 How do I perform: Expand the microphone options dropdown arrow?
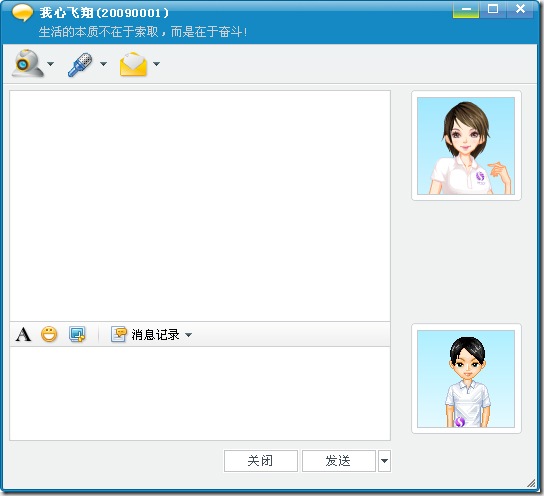coord(103,64)
